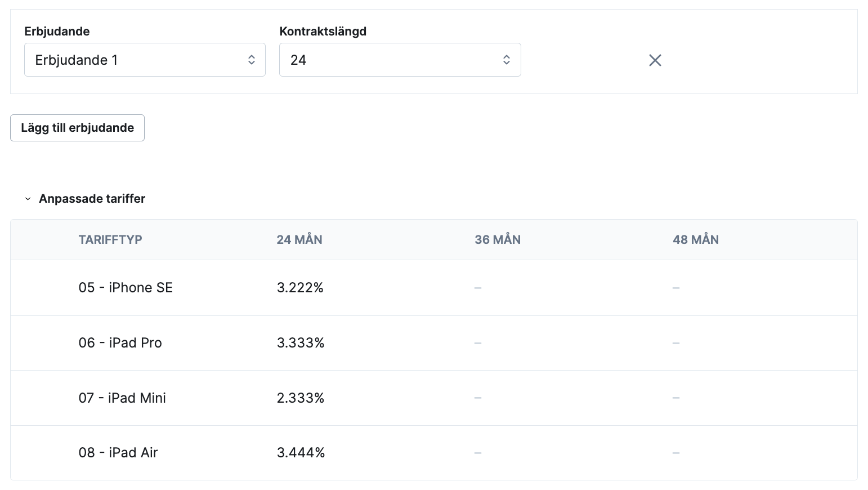Click the Anpassade tariffer heading
The image size is (868, 490).
(x=92, y=198)
